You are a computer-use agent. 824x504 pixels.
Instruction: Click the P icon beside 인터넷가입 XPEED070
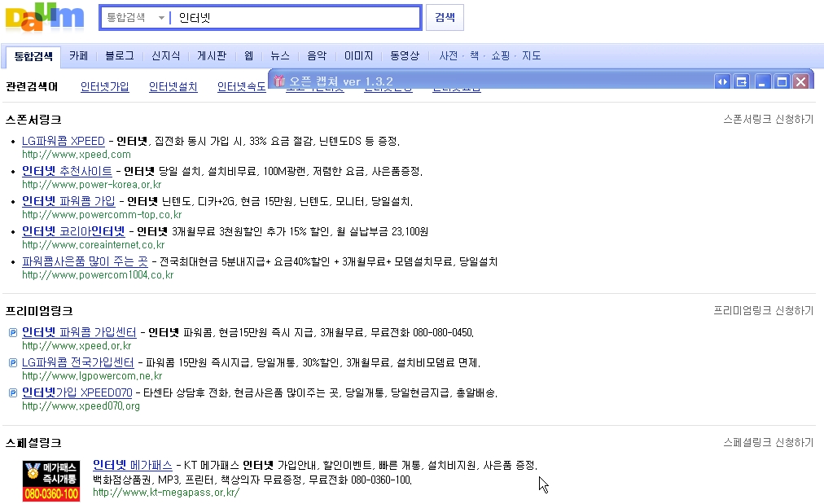pos(13,392)
